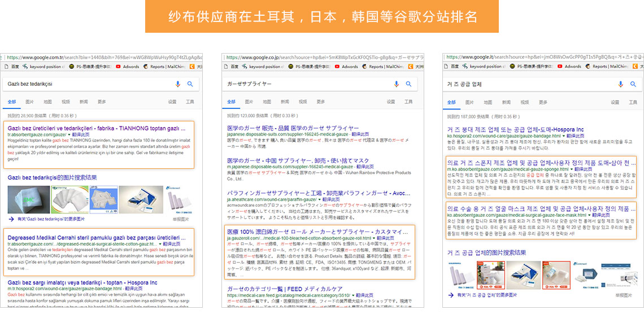Switch to 图片 tab in Japanese search results
Image resolution: width=644 pixels, height=323 pixels.
coord(249,102)
